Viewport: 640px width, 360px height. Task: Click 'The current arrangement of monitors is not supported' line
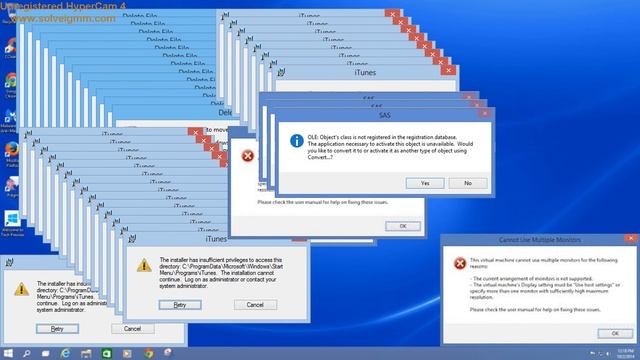pos(531,278)
